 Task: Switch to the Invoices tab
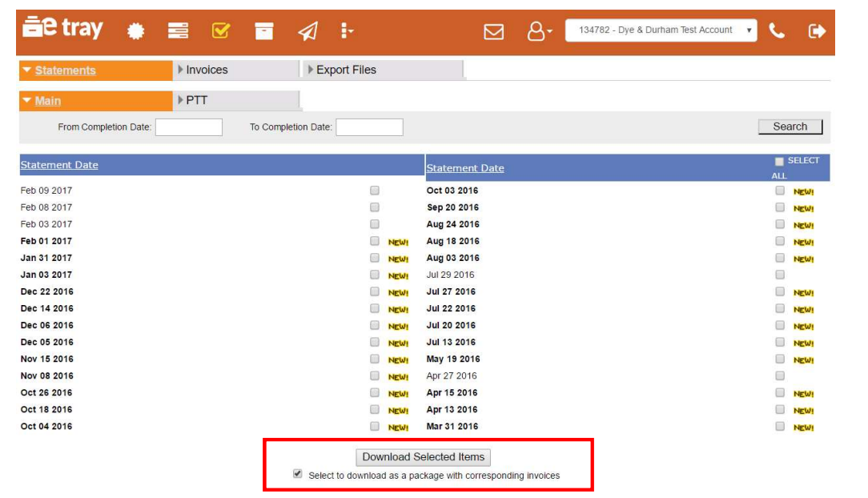[207, 70]
